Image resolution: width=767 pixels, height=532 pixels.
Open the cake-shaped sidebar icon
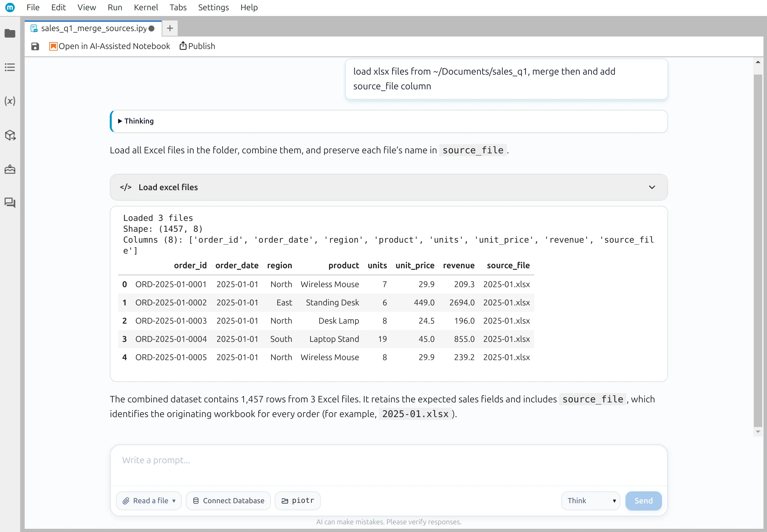coord(10,169)
